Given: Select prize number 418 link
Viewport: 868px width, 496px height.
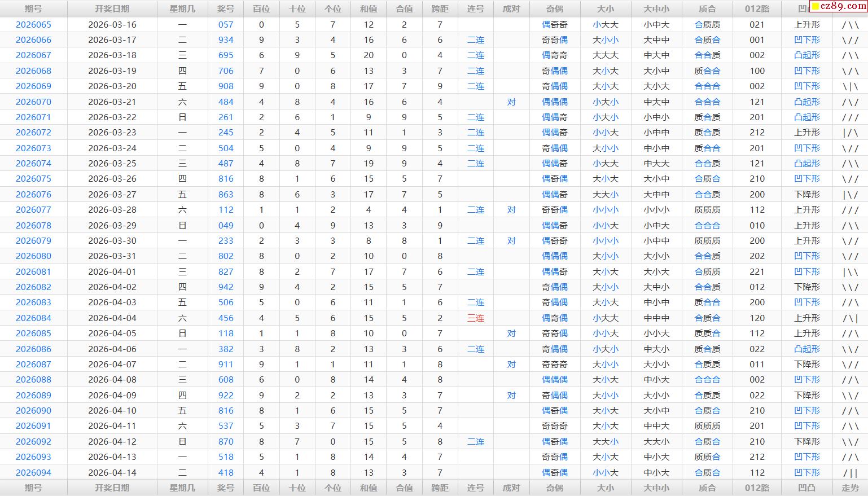Looking at the screenshot, I should (x=226, y=473).
